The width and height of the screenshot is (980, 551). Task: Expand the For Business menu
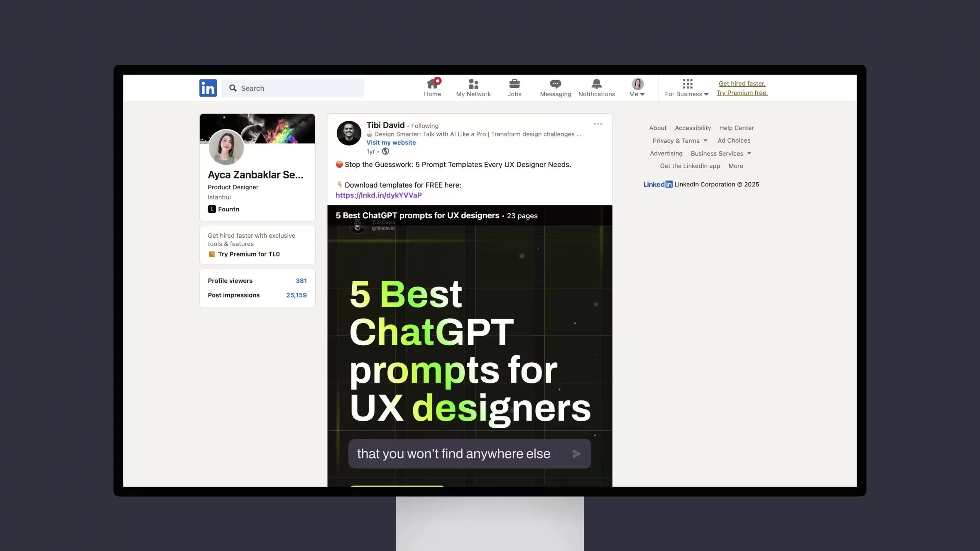pyautogui.click(x=686, y=88)
